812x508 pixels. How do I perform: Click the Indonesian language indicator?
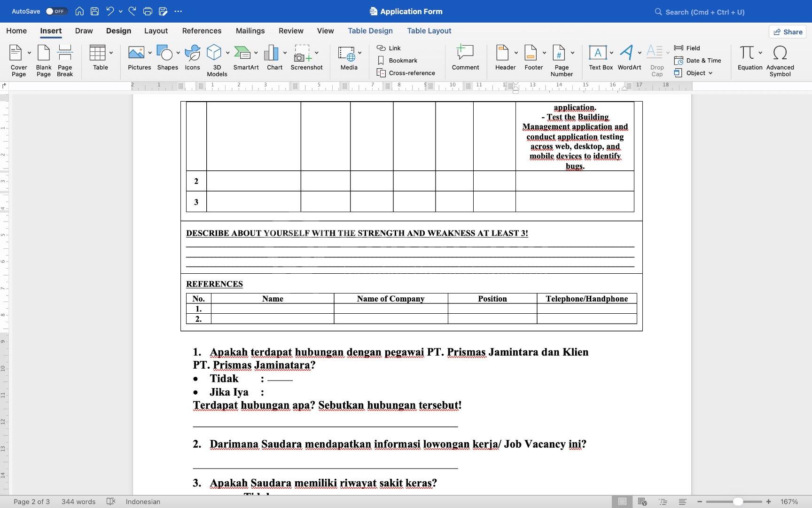coord(143,502)
